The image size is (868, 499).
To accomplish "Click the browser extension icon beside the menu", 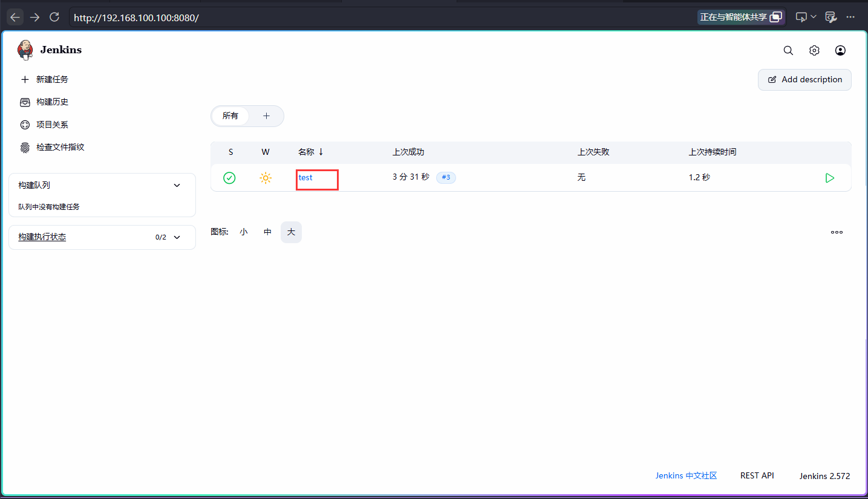I will click(831, 17).
